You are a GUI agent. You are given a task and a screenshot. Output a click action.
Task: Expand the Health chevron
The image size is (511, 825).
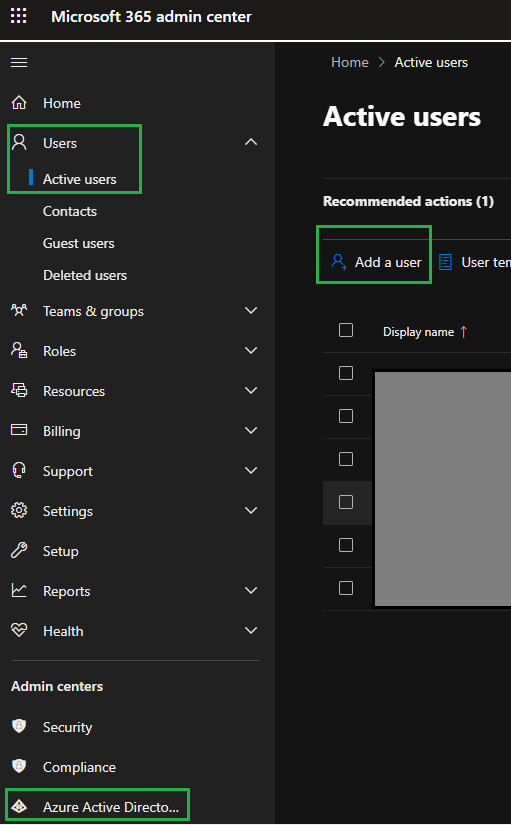(251, 630)
